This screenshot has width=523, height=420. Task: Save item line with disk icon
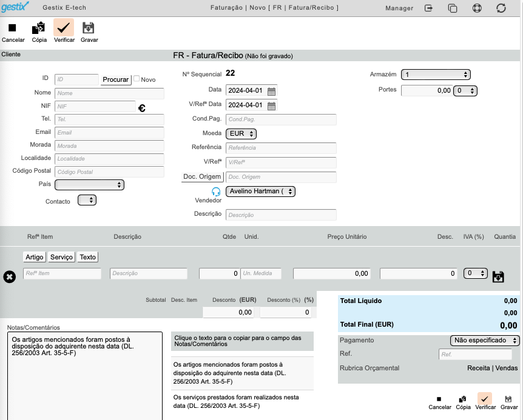(x=498, y=277)
